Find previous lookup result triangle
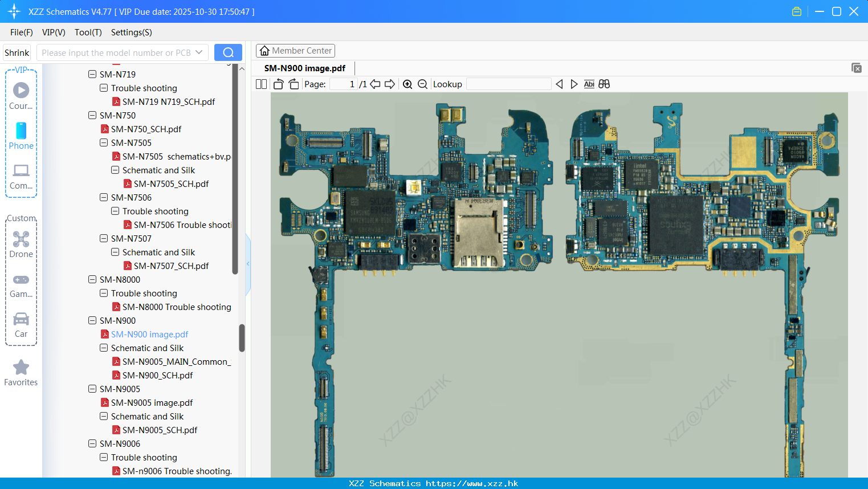Screen dimensions: 868x489 [559, 84]
